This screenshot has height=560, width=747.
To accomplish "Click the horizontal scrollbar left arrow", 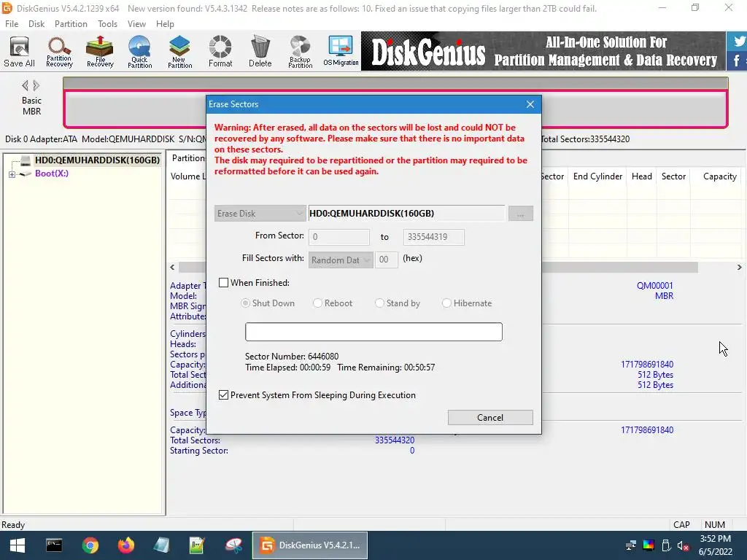I will coord(172,267).
